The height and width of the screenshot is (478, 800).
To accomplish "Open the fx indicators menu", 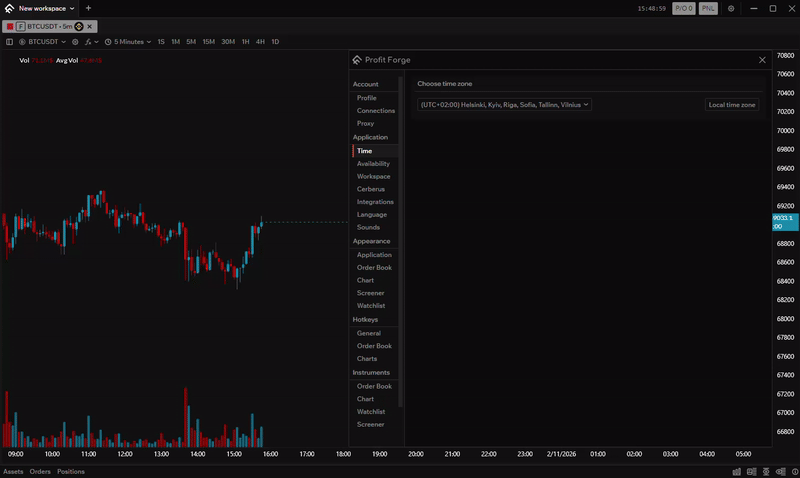I will point(88,42).
